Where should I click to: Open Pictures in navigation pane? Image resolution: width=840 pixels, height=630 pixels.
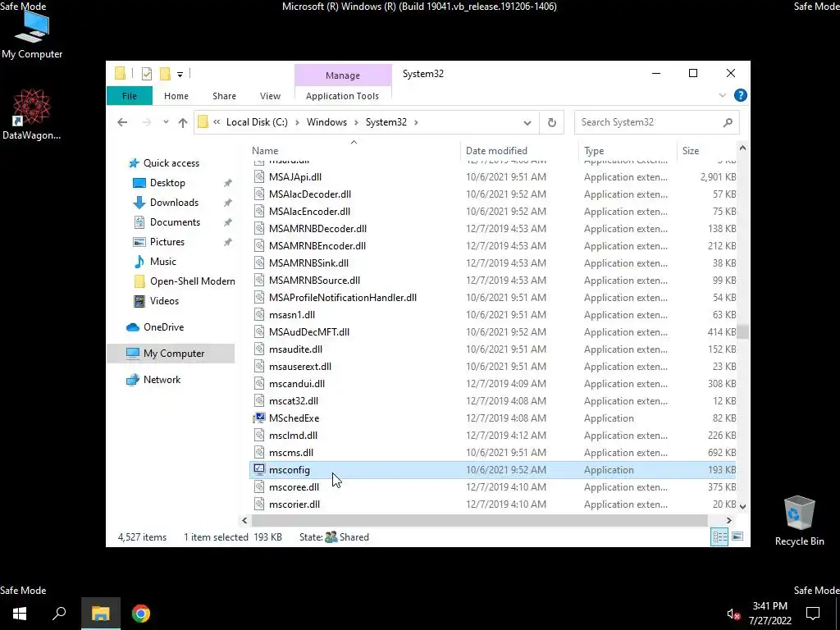(x=167, y=242)
